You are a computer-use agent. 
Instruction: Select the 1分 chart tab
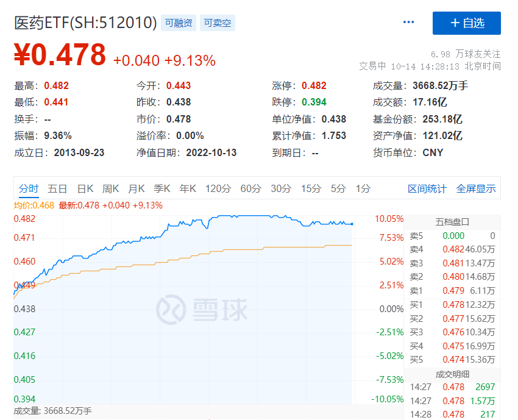tap(363, 189)
